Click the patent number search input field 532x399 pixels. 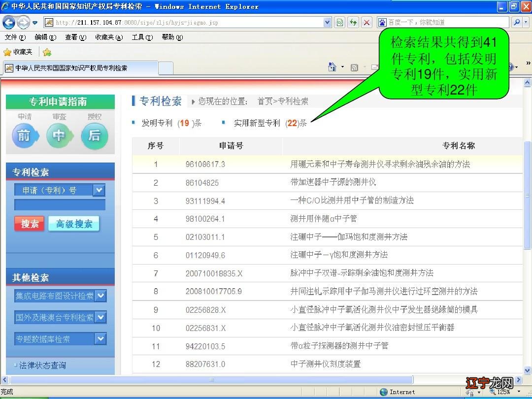59,204
